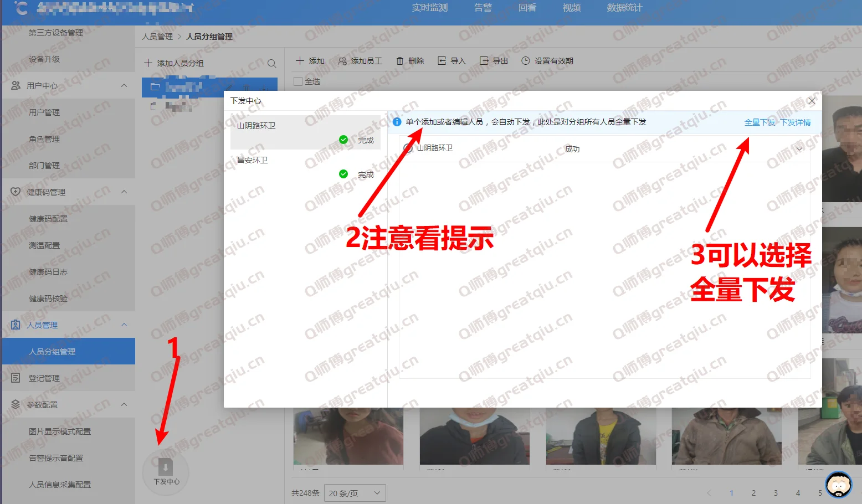Collapse the 健康码管理 sidebar section
The image size is (862, 504).
click(124, 192)
